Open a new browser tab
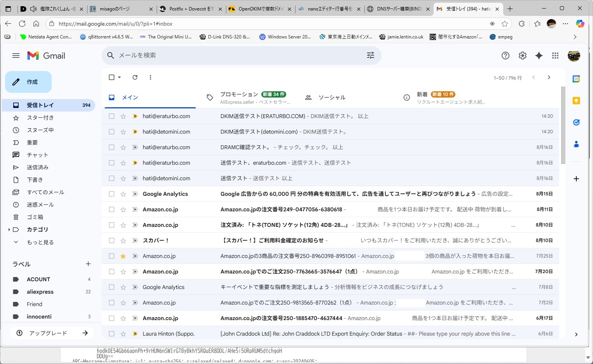The height and width of the screenshot is (364, 593). (510, 9)
